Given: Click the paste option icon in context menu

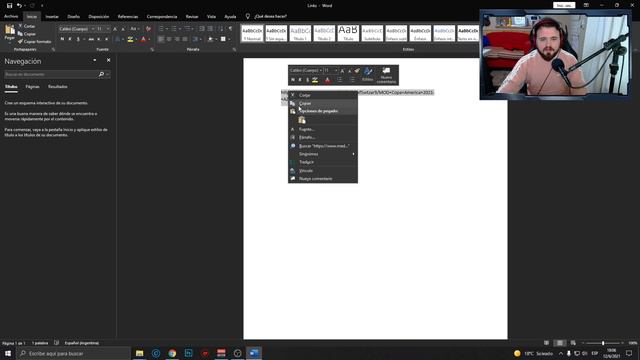Looking at the screenshot, I should pyautogui.click(x=302, y=120).
